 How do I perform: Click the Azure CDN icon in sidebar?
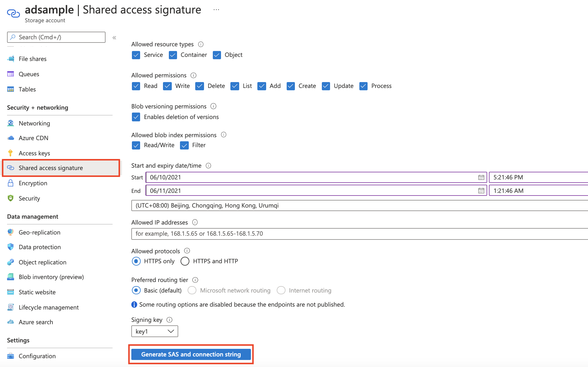(11, 138)
